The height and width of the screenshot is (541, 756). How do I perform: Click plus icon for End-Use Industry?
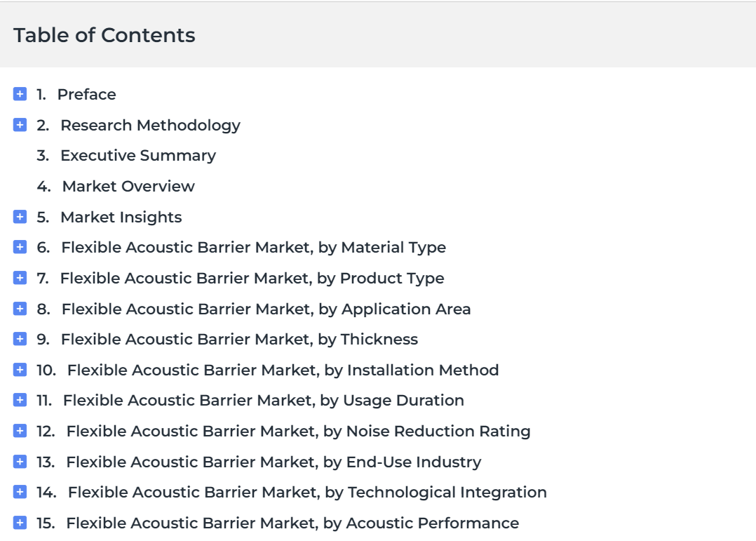pos(20,462)
